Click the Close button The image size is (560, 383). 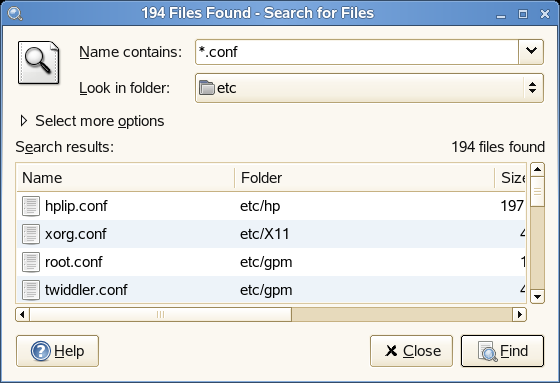tap(411, 351)
